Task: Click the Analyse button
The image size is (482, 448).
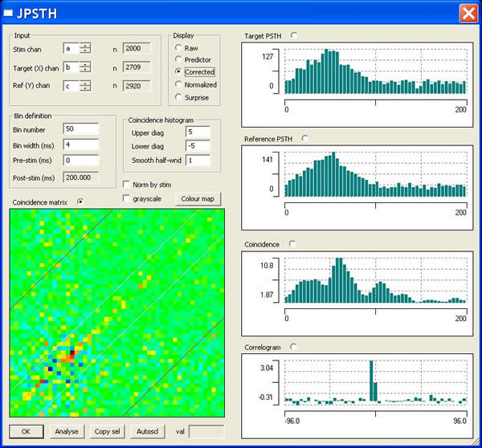Action: pyautogui.click(x=67, y=431)
